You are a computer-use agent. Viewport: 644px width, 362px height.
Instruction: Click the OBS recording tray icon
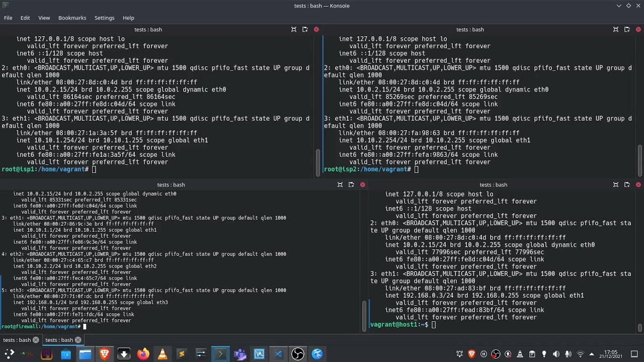[x=496, y=354]
